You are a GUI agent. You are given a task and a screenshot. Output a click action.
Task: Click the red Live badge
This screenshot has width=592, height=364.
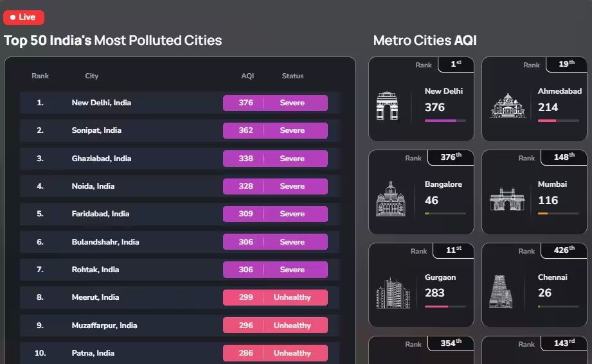(x=23, y=17)
